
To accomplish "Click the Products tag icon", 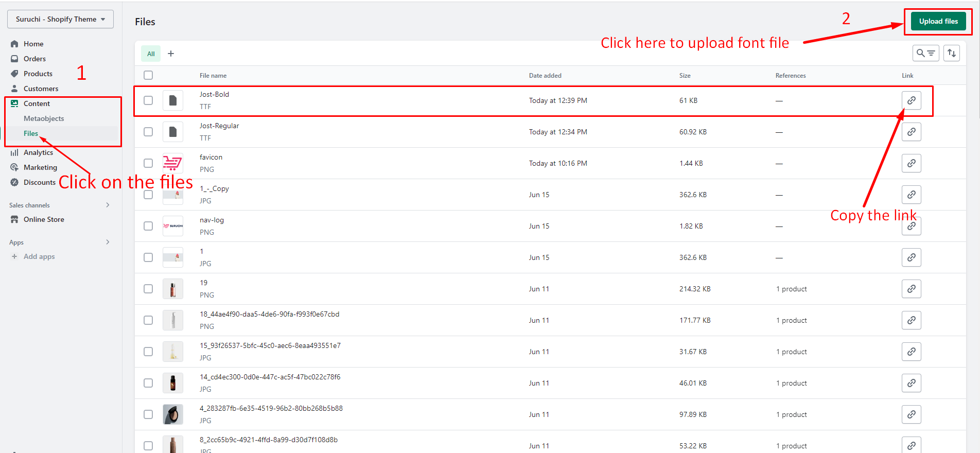I will coord(14,74).
